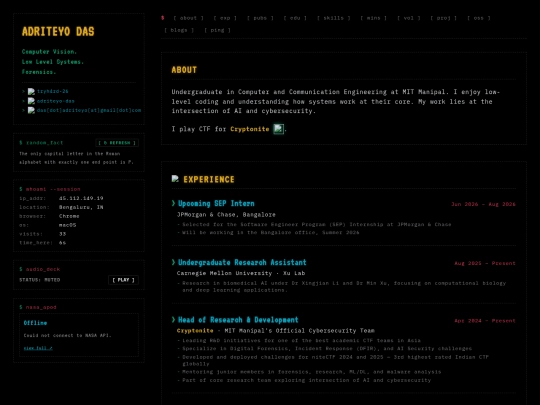Click the Upcoming SEP Intern title

click(216, 204)
